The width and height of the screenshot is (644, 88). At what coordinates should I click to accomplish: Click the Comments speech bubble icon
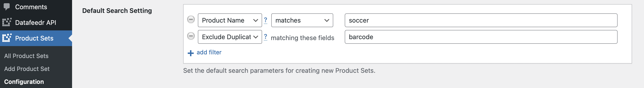point(6,6)
